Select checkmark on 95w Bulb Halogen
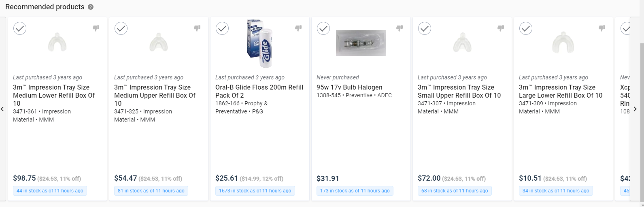Screen dimensions: 644x207 323,28
